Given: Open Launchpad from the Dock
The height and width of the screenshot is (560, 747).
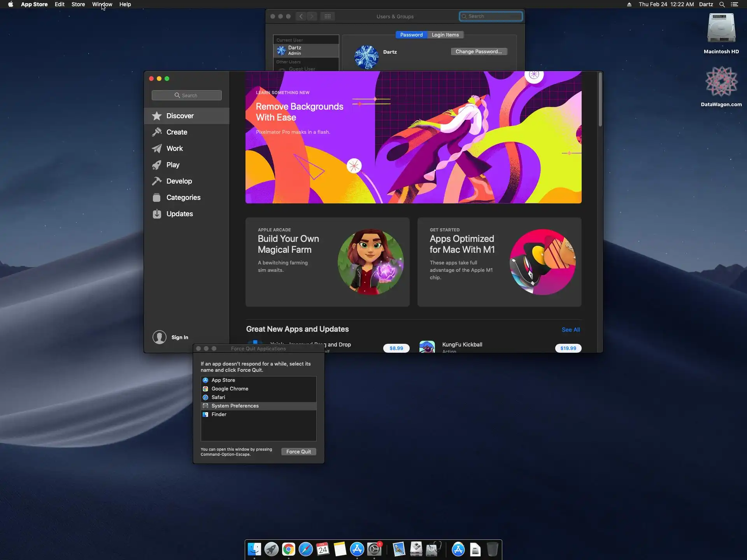Looking at the screenshot, I should (271, 549).
